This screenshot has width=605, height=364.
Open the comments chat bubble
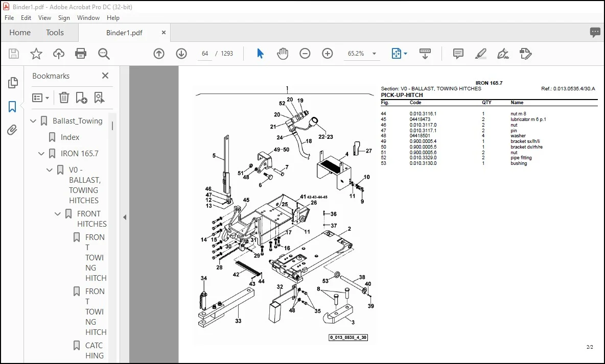595,32
